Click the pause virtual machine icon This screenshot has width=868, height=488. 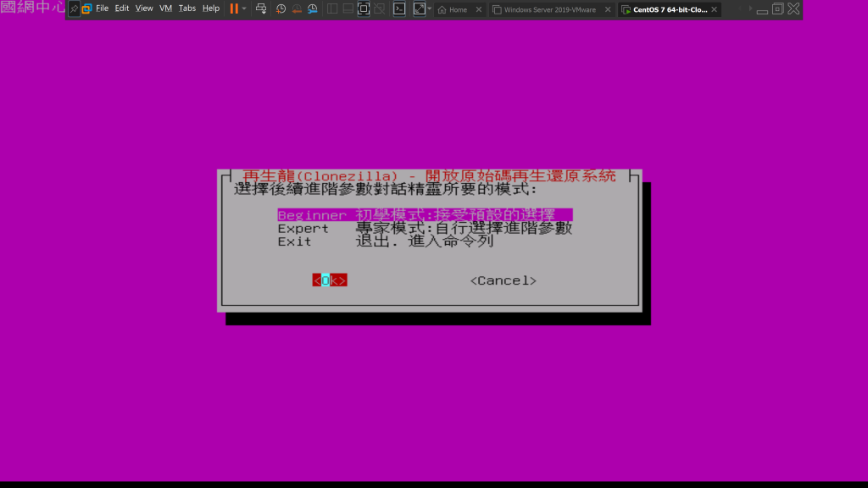(x=234, y=8)
